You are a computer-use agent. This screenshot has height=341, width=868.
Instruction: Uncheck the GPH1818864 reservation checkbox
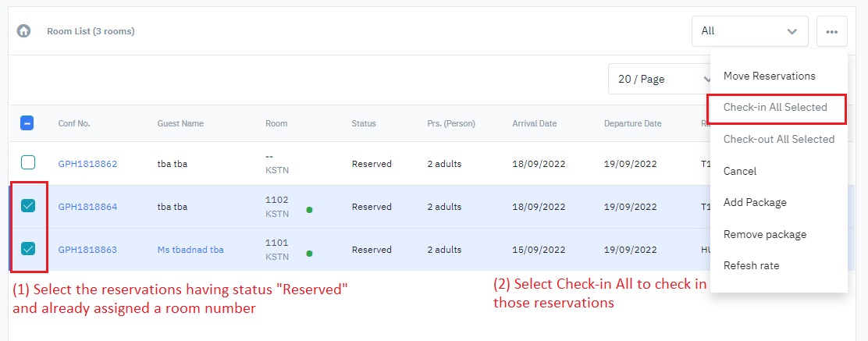point(28,206)
